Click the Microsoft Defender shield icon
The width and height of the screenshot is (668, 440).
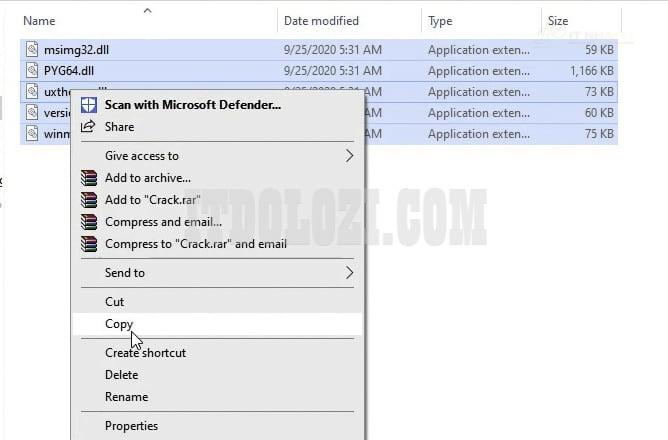88,105
